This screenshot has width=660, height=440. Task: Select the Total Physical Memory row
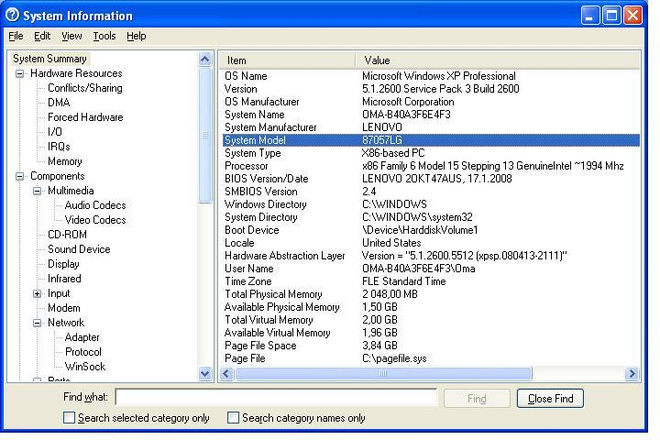click(x=431, y=294)
